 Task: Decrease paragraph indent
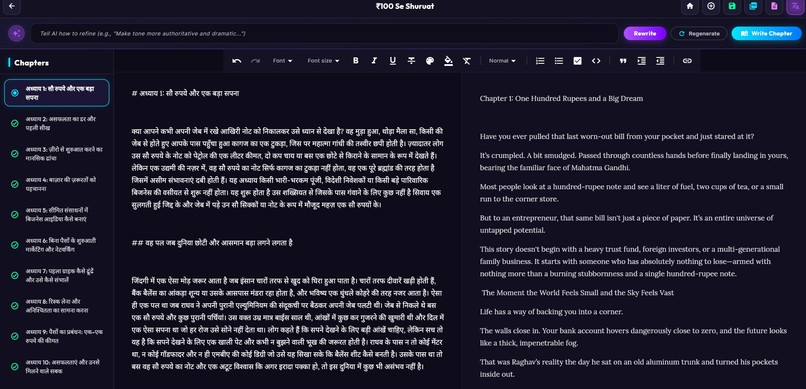[660, 61]
